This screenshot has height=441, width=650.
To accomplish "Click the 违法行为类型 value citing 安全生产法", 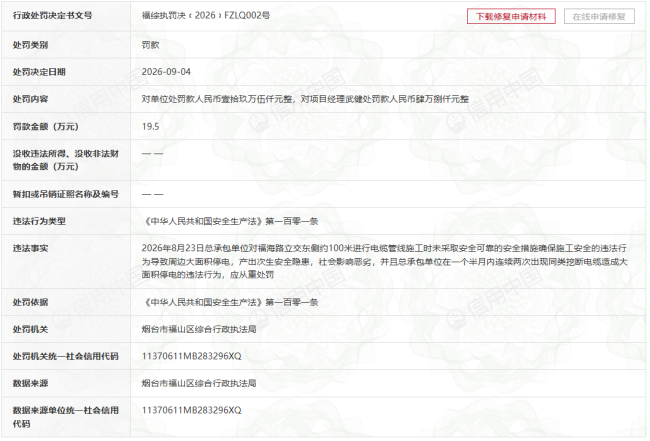I will click(230, 221).
